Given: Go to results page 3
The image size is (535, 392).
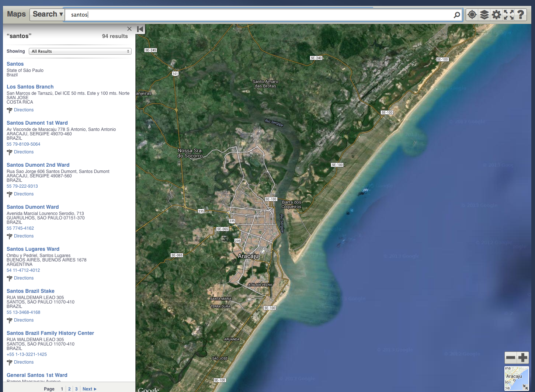Looking at the screenshot, I should (76, 389).
